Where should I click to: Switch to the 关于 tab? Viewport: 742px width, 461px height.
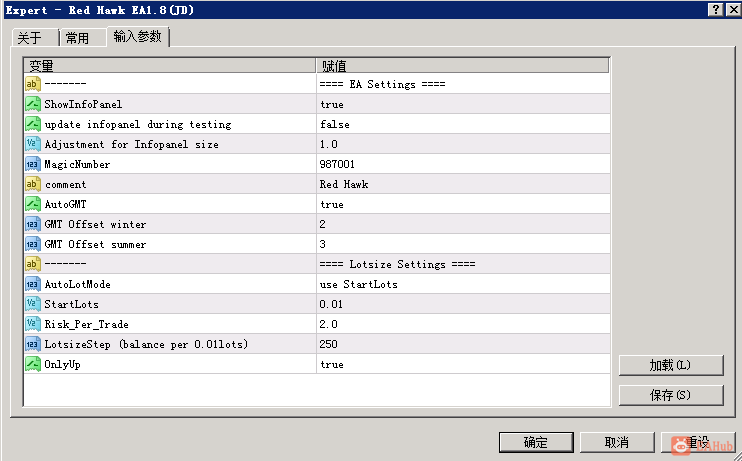(x=35, y=37)
